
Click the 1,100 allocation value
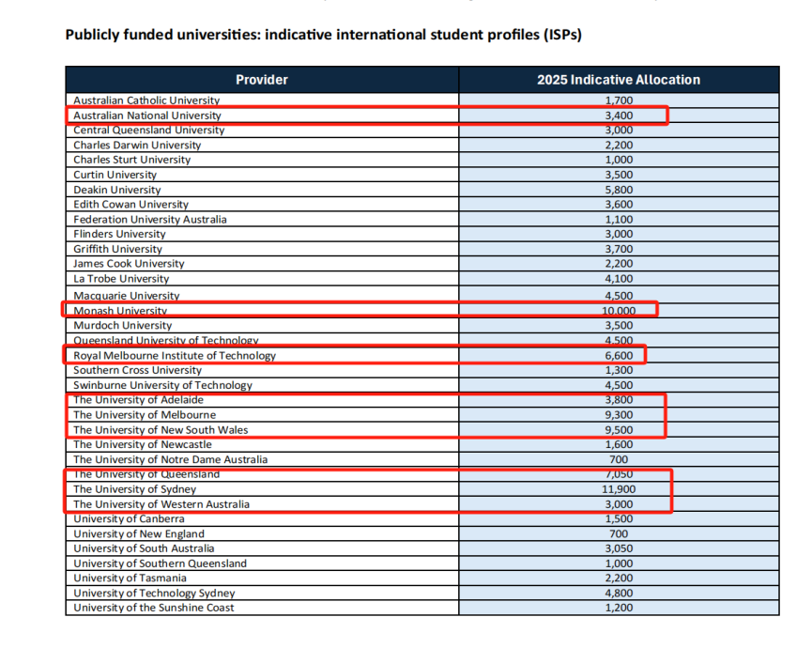[619, 219]
